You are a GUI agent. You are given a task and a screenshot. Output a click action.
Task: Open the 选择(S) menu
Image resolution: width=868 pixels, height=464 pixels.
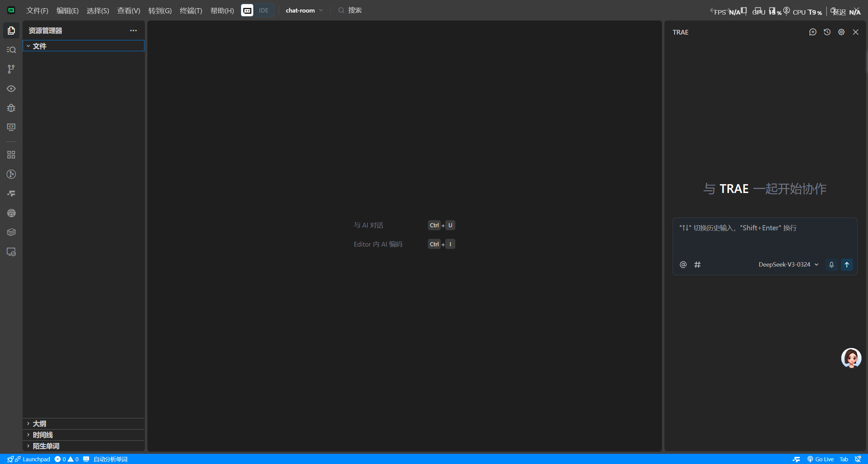[x=98, y=11]
